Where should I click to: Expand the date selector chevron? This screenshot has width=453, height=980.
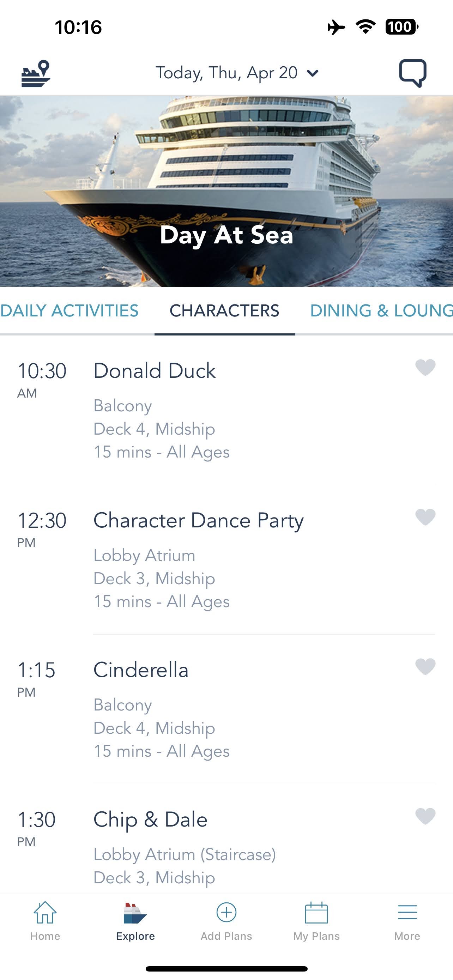click(x=313, y=73)
